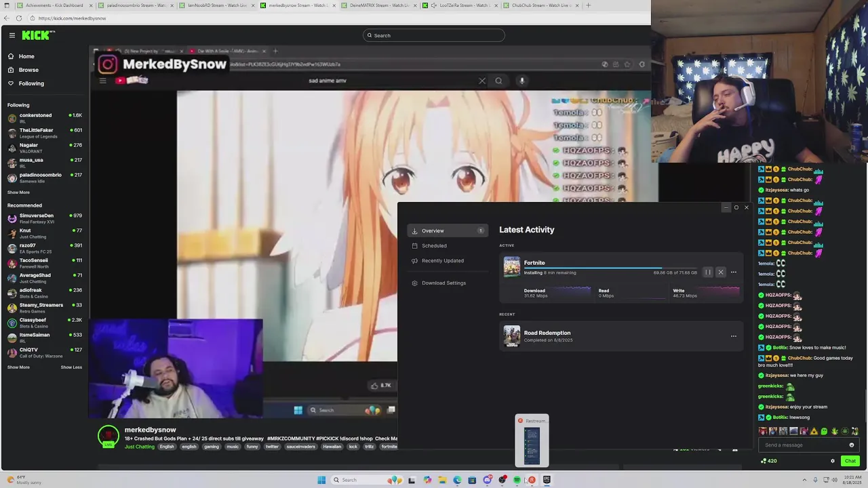Click the English stream tag
The width and height of the screenshot is (868, 488).
tap(167, 447)
